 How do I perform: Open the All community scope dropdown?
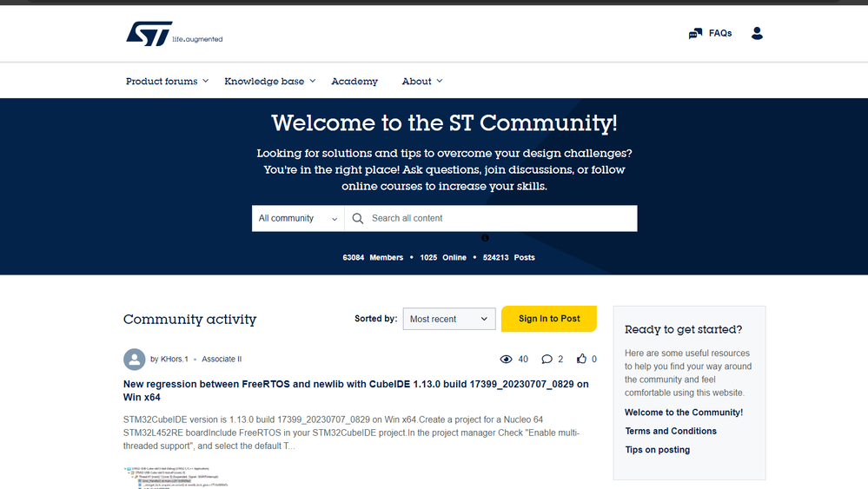tap(298, 219)
